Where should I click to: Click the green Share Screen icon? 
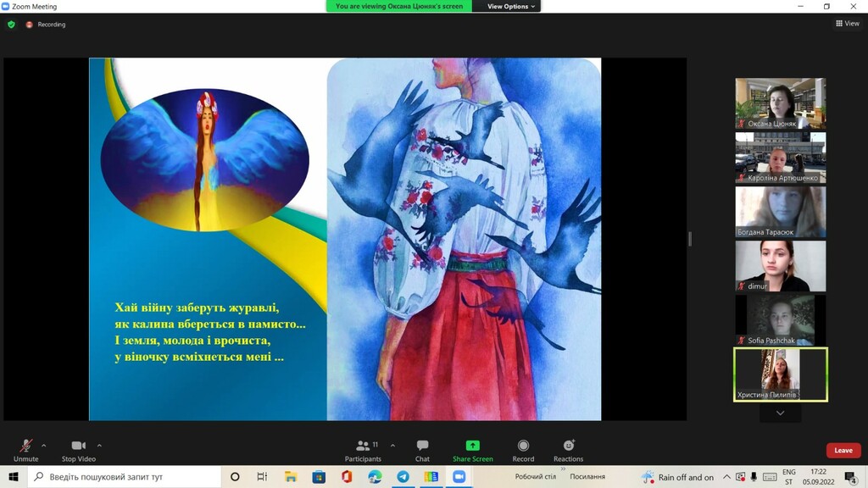(472, 446)
